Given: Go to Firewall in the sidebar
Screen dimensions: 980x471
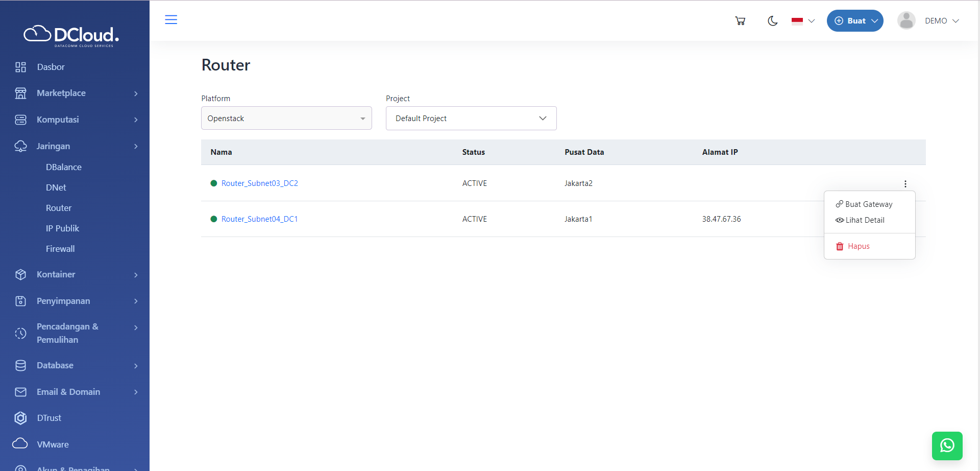Looking at the screenshot, I should [60, 249].
